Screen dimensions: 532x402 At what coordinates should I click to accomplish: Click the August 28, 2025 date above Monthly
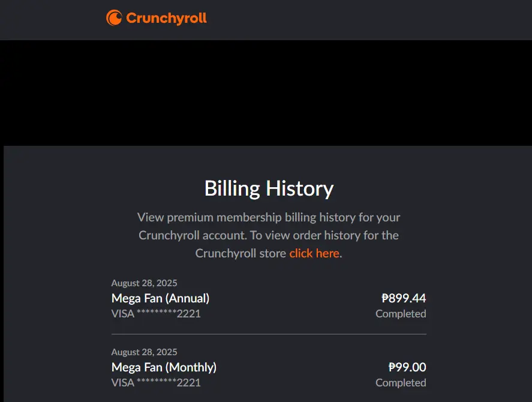144,352
